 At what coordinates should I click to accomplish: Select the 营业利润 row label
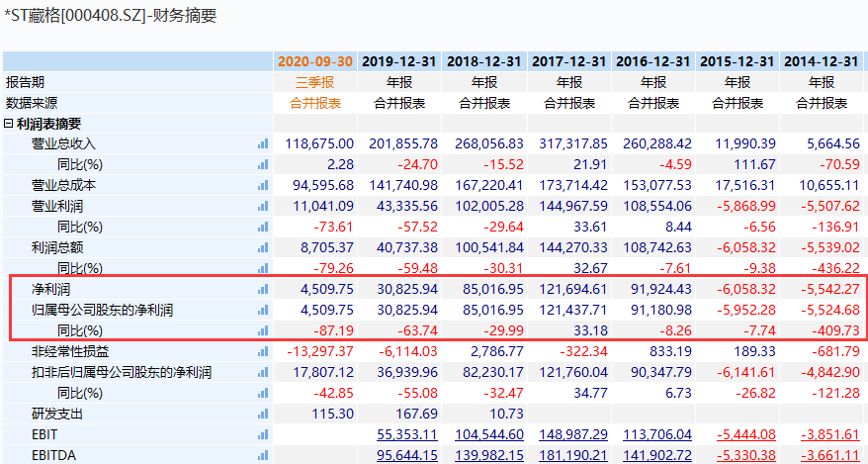point(57,207)
